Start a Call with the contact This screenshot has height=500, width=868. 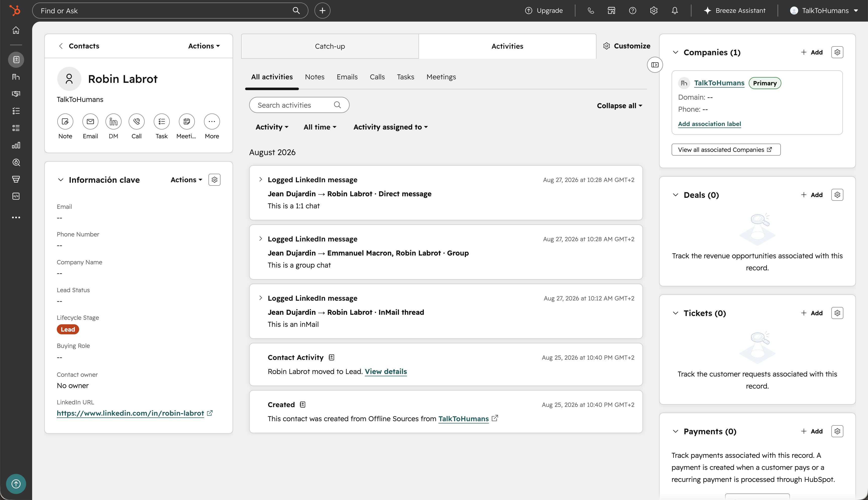(x=136, y=121)
